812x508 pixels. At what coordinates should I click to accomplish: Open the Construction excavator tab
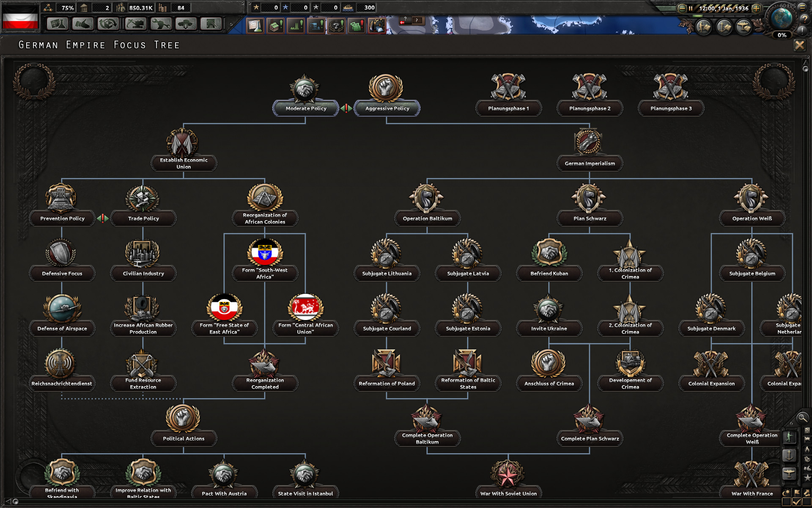[135, 24]
